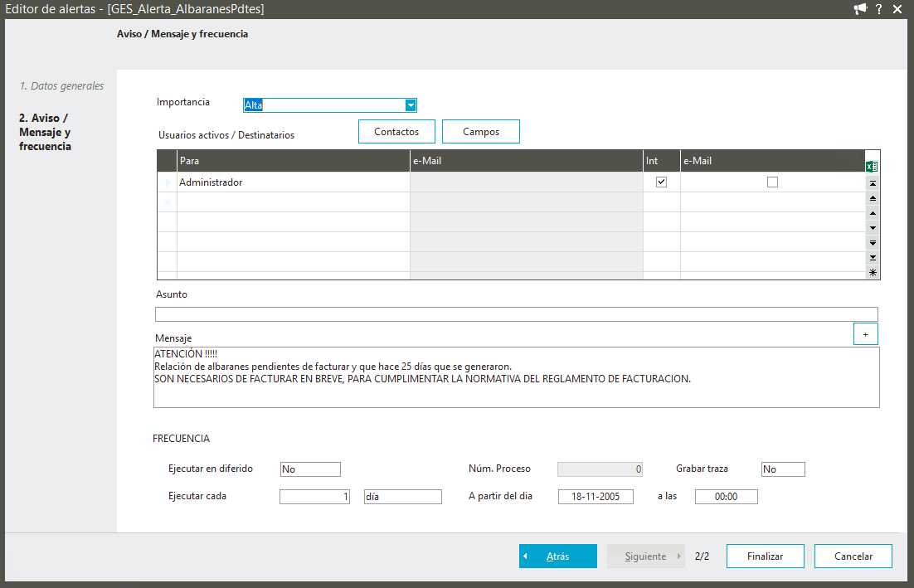Click the e-Mail address cell for Administrador

coord(527,182)
